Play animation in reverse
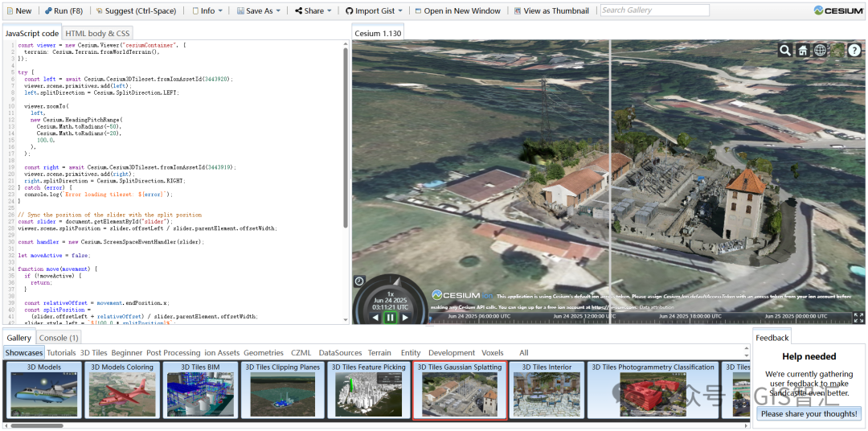Screen dimensions: 868x431 pyautogui.click(x=375, y=318)
